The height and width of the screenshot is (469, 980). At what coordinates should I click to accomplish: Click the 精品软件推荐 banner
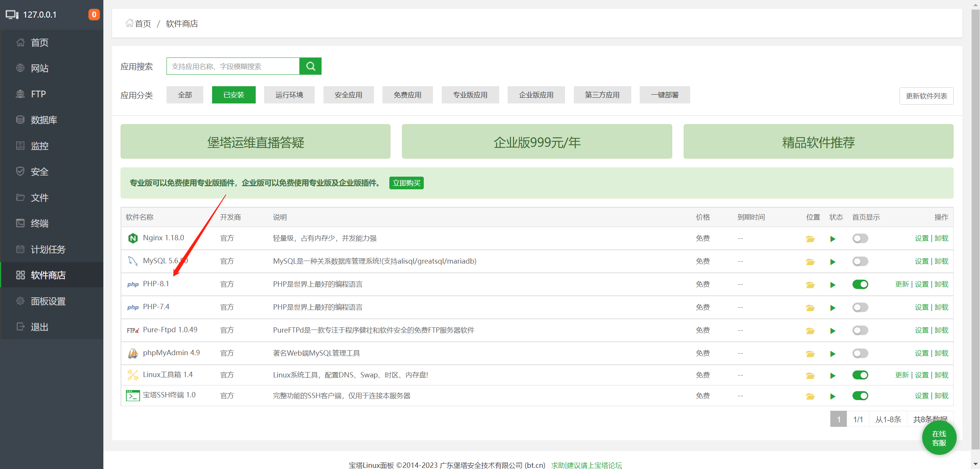tap(818, 141)
